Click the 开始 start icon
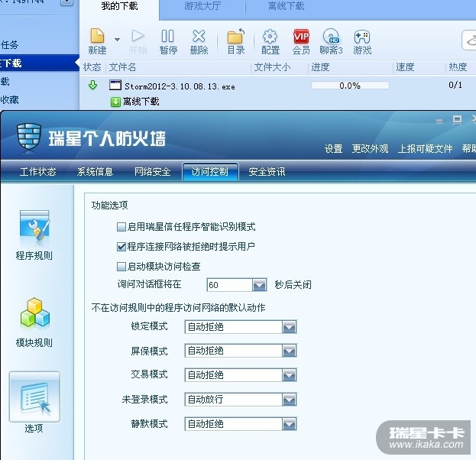 pos(138,36)
